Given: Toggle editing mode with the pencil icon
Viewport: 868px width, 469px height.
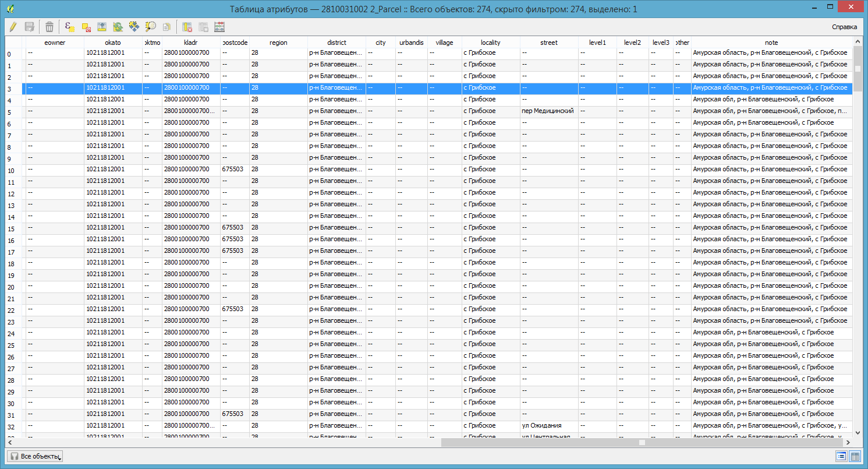Looking at the screenshot, I should coord(13,27).
